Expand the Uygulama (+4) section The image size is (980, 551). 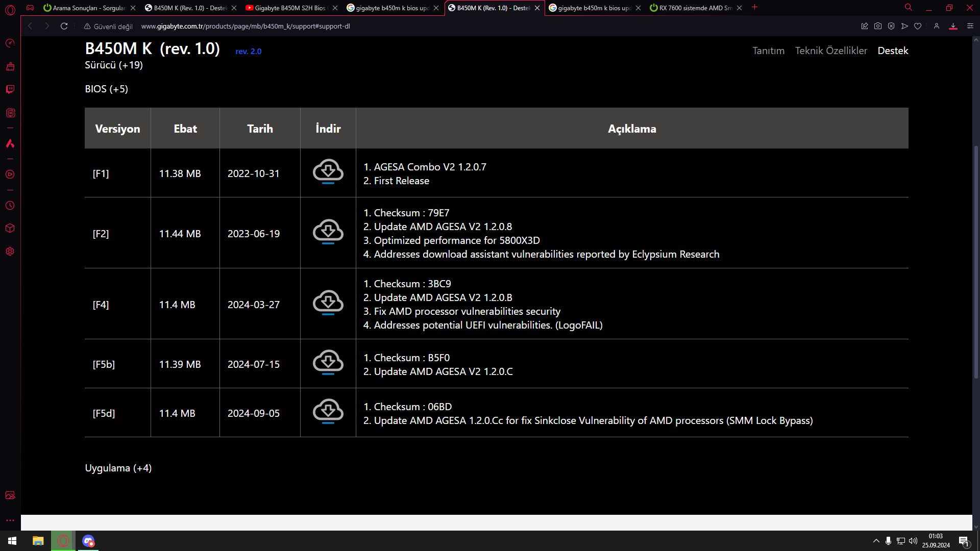[118, 468]
